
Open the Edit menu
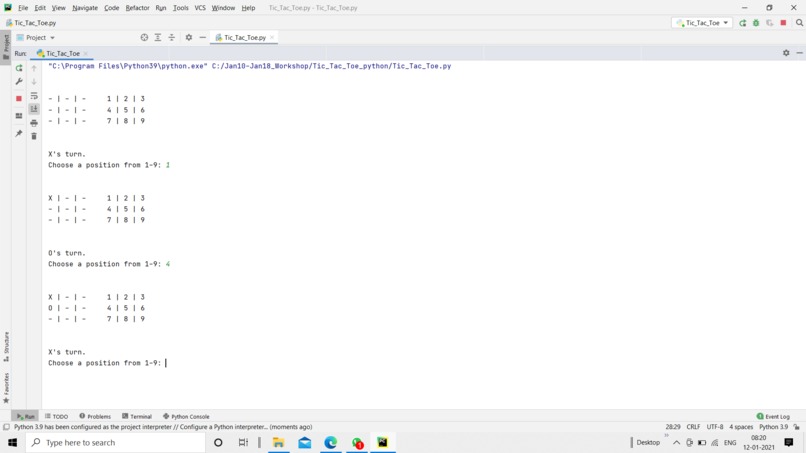pos(40,8)
